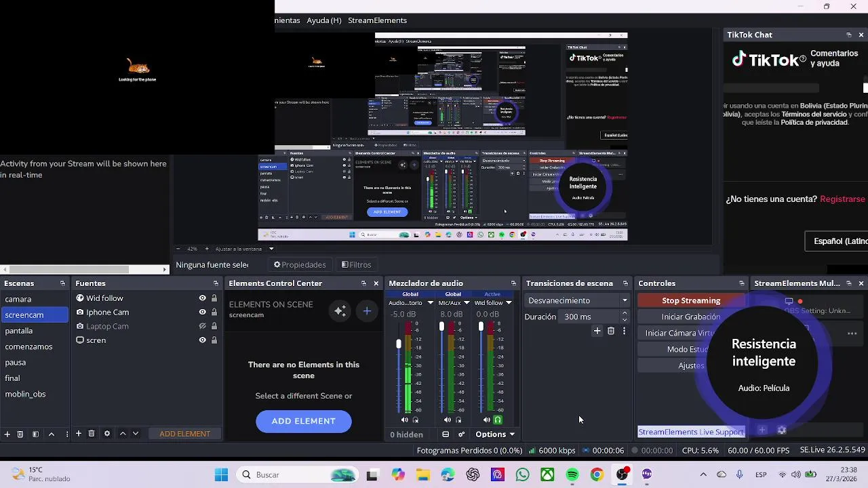Hide the scren source with eye icon
This screenshot has width=868, height=488.
coord(202,340)
